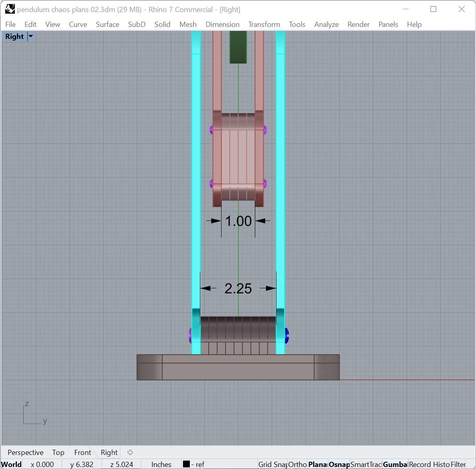The image size is (476, 469).
Task: Switch to the Top viewport tab
Action: 58,452
